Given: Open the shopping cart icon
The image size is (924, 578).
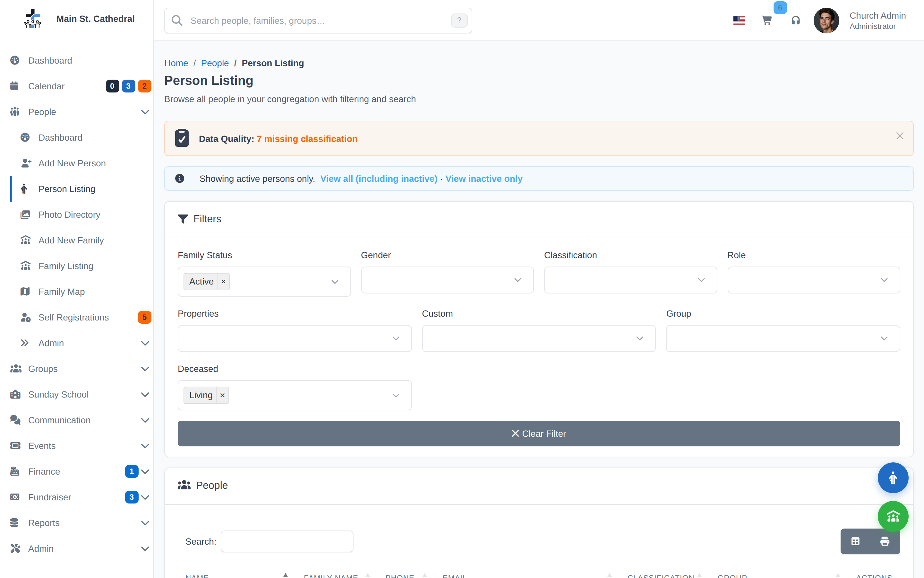Looking at the screenshot, I should coord(767,20).
